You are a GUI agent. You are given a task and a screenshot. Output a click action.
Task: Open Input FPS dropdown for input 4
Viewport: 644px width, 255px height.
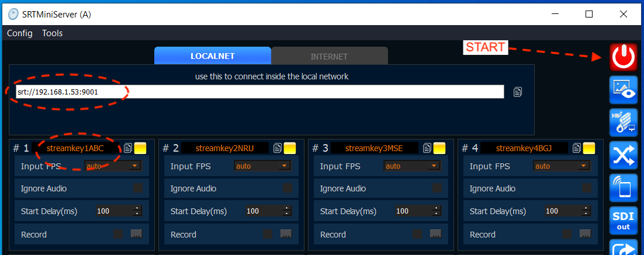[562, 166]
